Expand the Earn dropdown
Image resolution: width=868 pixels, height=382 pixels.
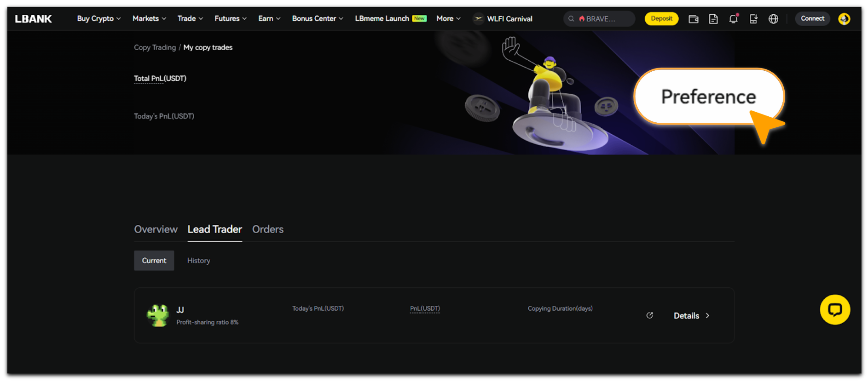269,19
